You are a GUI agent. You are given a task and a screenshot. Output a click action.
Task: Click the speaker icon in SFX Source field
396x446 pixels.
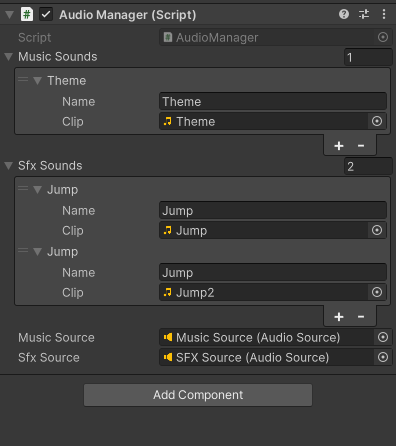pos(168,357)
